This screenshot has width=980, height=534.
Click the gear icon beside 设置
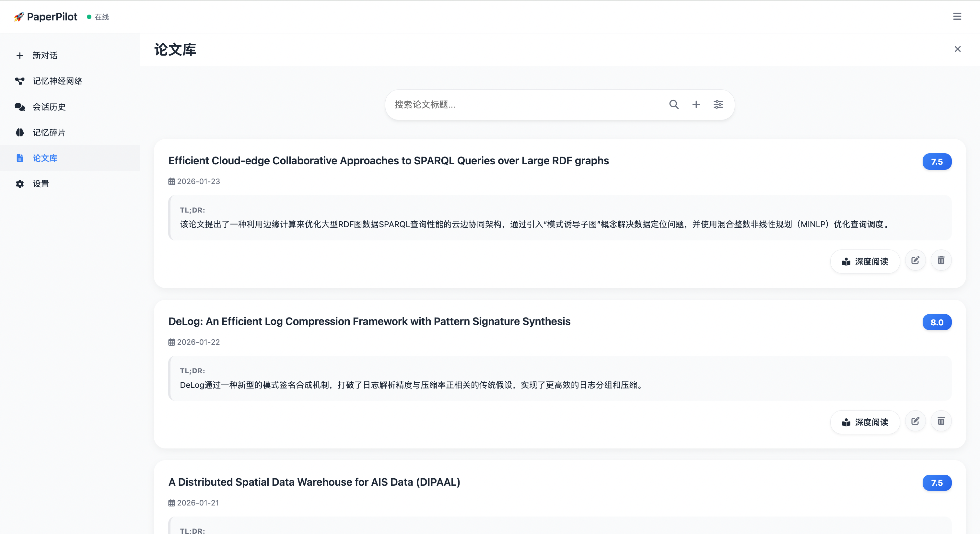click(x=20, y=184)
